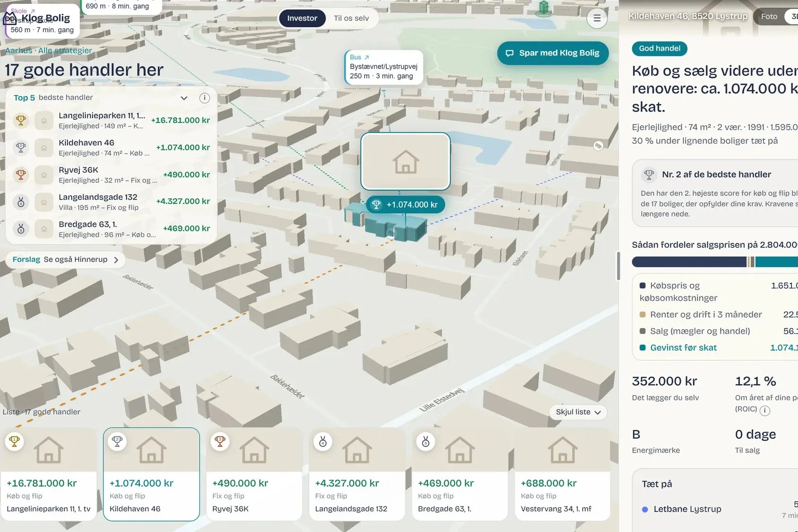Open suggestion Se også Hinnerup
Image resolution: width=798 pixels, height=532 pixels.
pyautogui.click(x=65, y=260)
